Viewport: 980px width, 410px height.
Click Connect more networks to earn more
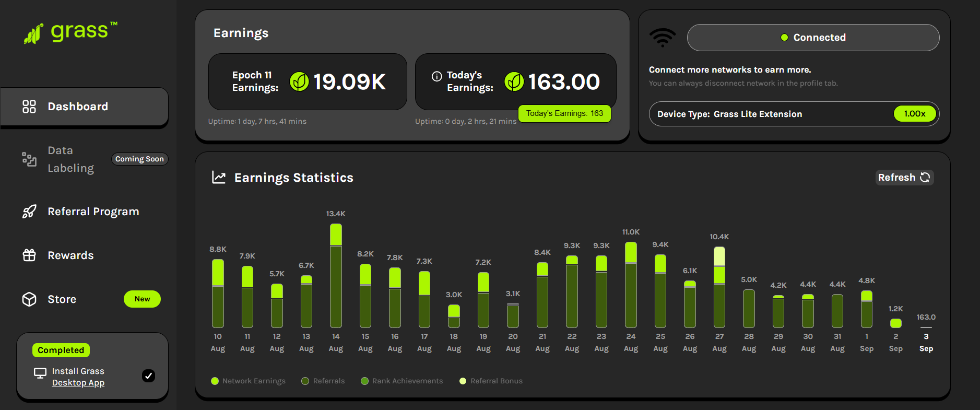click(x=730, y=70)
